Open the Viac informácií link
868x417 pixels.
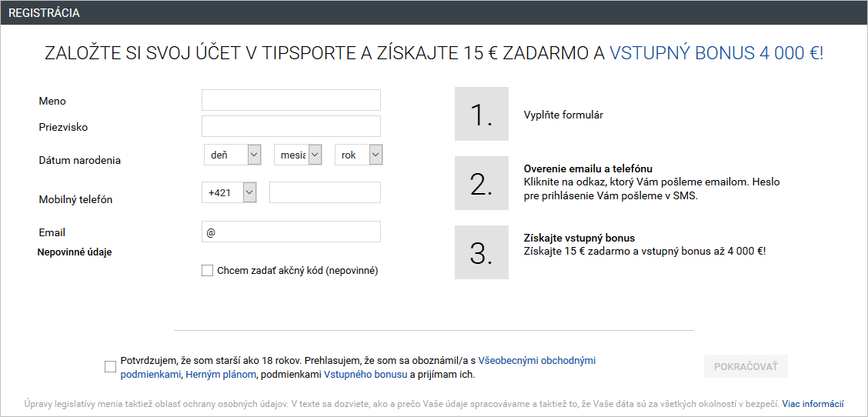click(813, 403)
